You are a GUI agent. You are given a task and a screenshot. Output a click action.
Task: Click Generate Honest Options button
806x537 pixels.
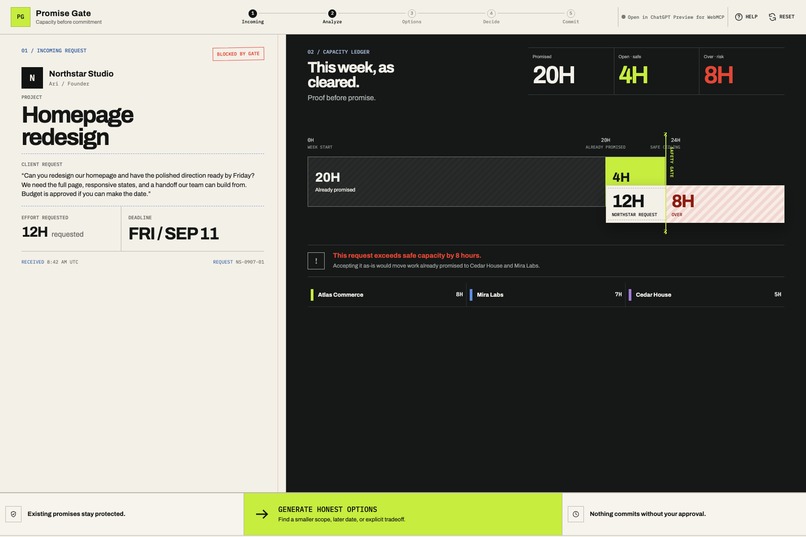click(x=403, y=514)
